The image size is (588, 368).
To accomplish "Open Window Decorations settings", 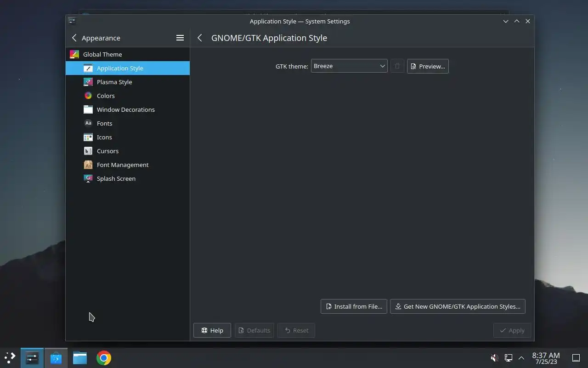I will click(x=128, y=109).
